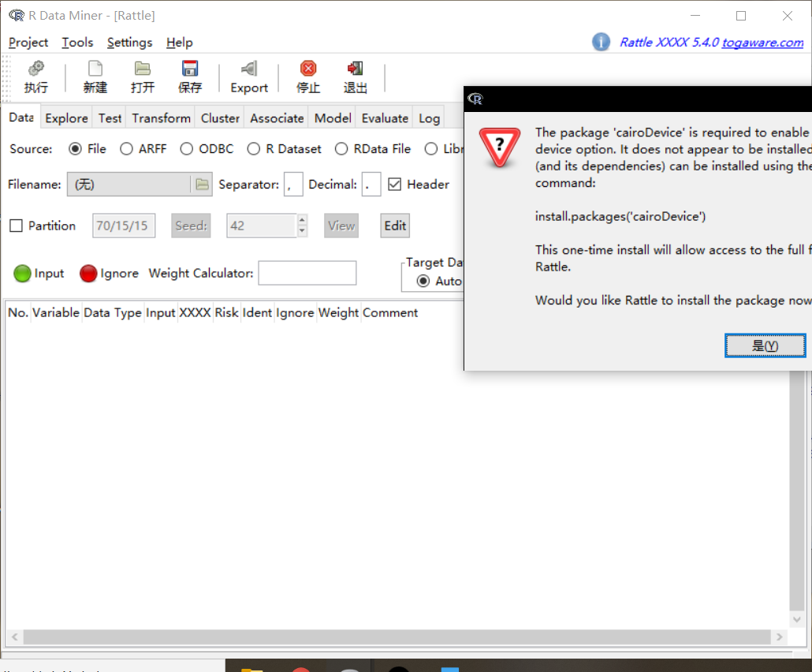The image size is (812, 672).
Task: Click the R logo in dialog title bar
Action: tap(475, 99)
